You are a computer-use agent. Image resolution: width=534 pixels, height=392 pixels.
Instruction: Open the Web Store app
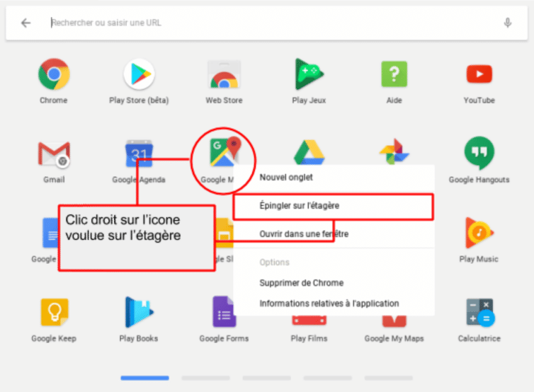pyautogui.click(x=224, y=75)
